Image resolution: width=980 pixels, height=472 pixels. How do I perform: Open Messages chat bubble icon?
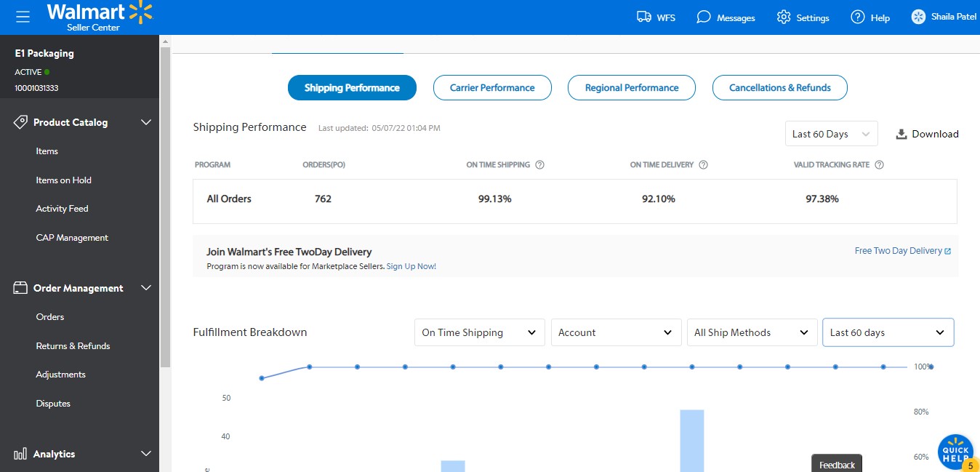703,17
